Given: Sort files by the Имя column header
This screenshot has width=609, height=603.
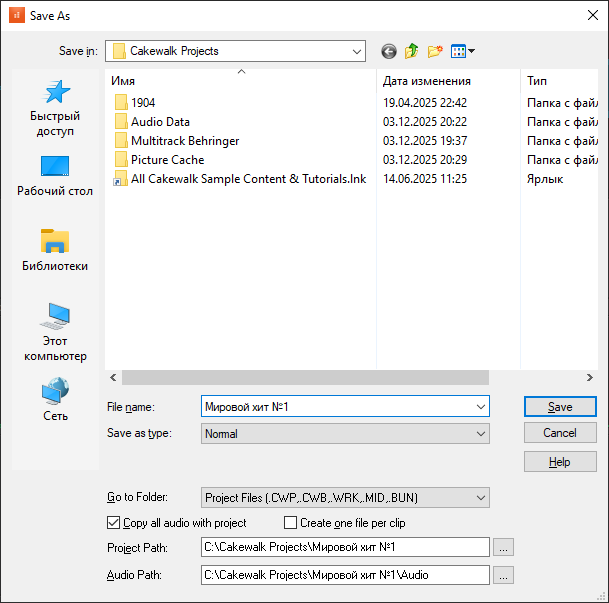Looking at the screenshot, I should tap(240, 81).
